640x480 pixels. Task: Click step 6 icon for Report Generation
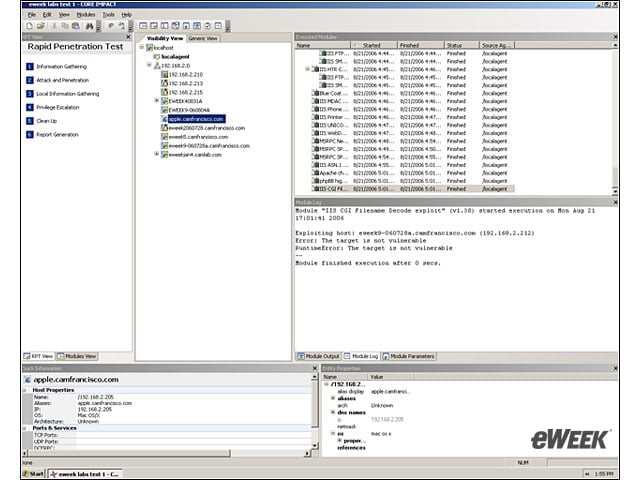[30, 134]
